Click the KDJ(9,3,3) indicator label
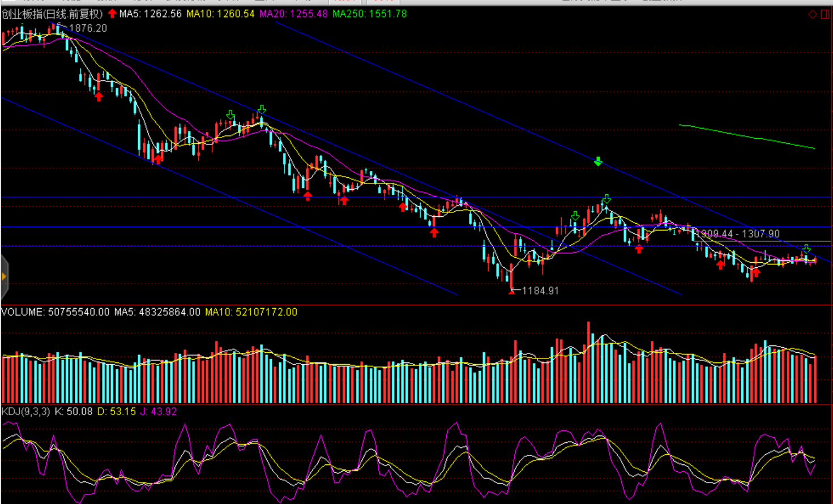 point(25,412)
